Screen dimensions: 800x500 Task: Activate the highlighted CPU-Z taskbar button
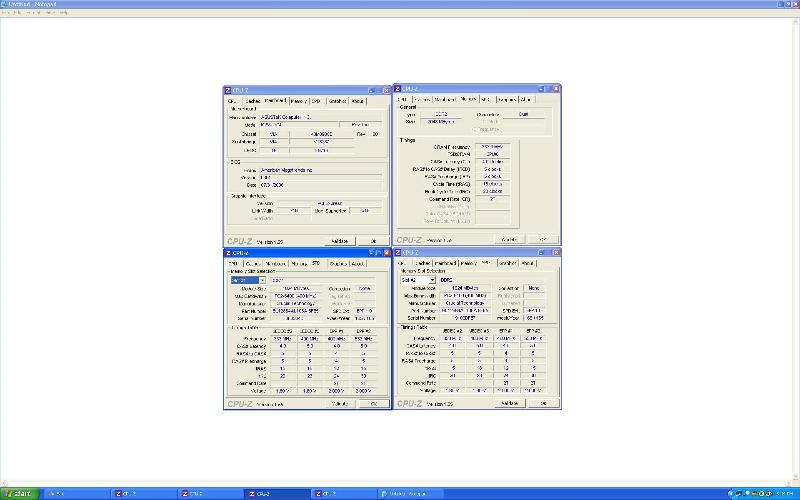click(278, 494)
